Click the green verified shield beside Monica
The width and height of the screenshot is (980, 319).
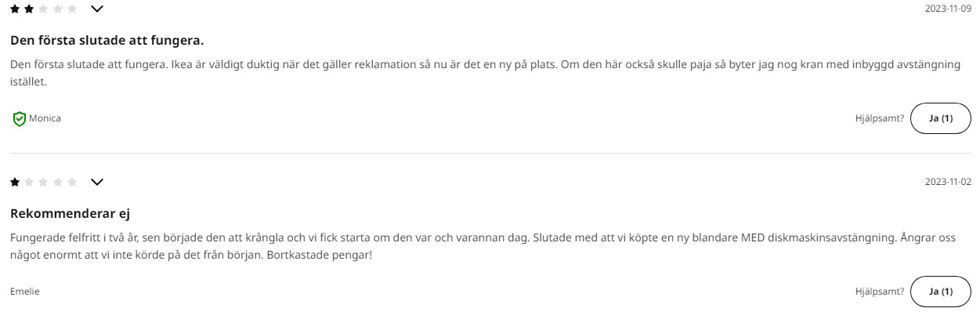tap(19, 118)
